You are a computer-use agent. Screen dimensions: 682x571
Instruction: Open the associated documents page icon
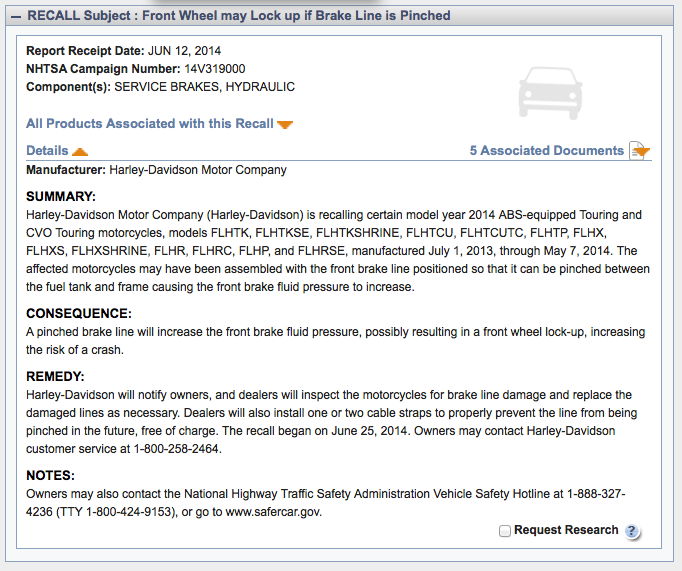point(639,151)
